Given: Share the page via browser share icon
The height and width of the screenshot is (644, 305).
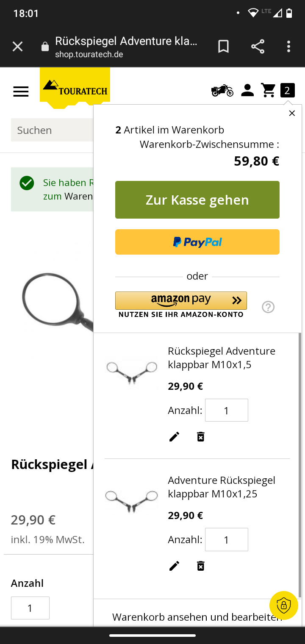Looking at the screenshot, I should coord(258,46).
